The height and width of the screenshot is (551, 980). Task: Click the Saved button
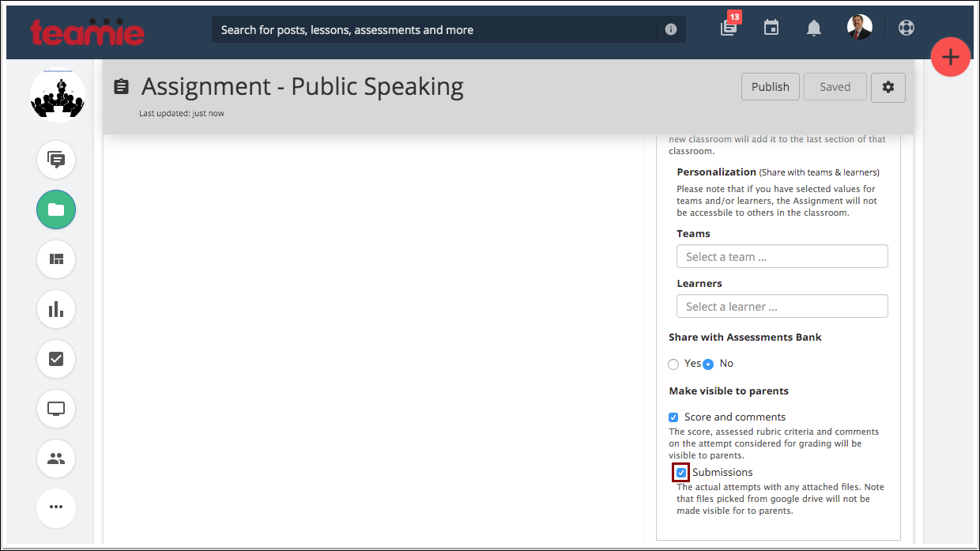[835, 87]
